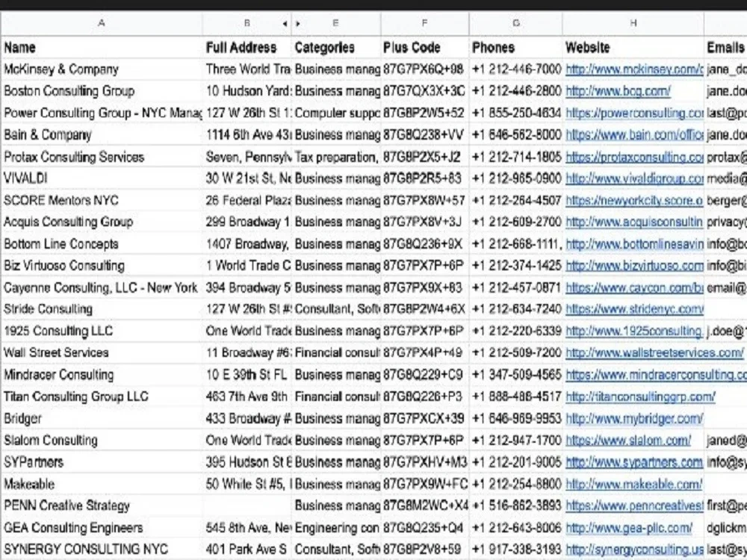The width and height of the screenshot is (747, 560).
Task: Select the 'SCORE Mentors NYC' cell
Action: 102,200
